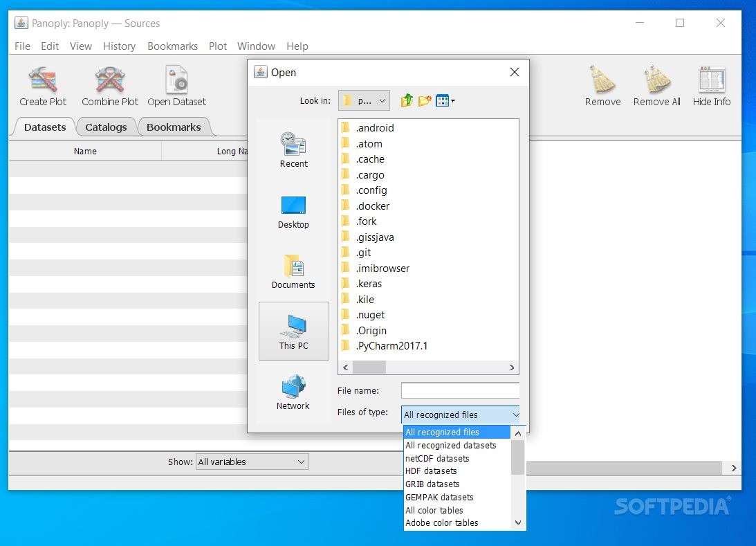The image size is (756, 546).
Task: Choose All recognized files option
Action: [x=457, y=433]
